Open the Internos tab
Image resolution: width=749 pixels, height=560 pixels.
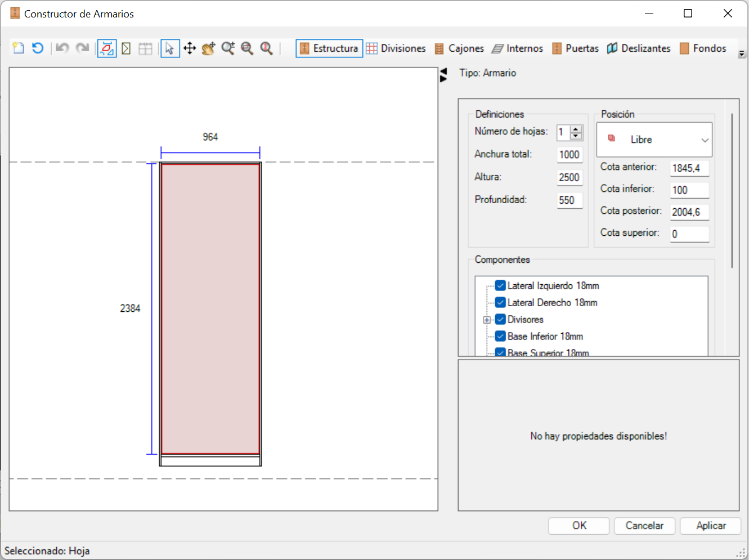pos(518,48)
